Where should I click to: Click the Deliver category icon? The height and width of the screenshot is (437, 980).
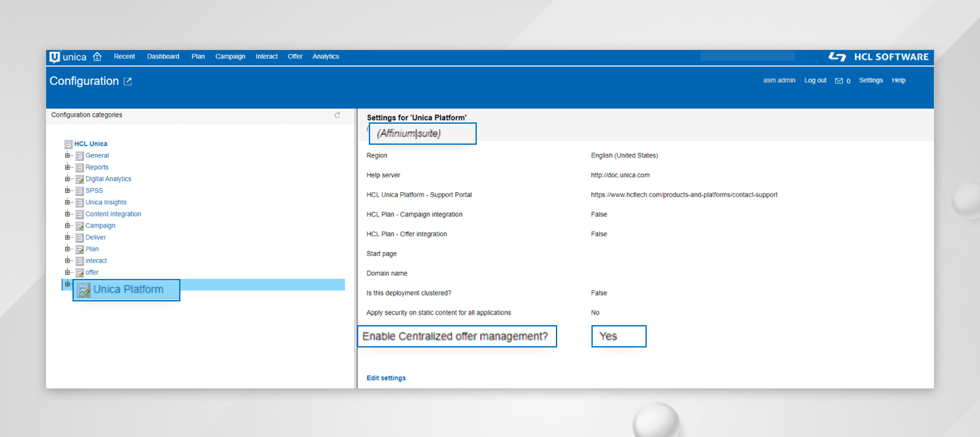pos(79,237)
